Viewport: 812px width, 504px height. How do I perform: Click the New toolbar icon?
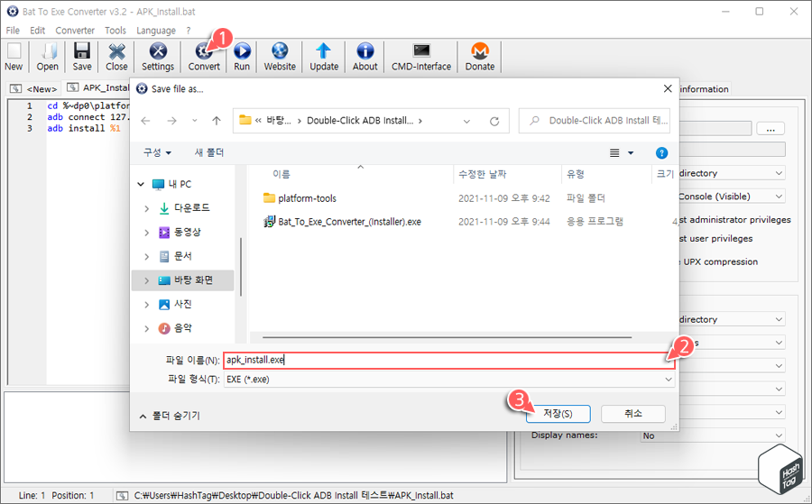[14, 57]
